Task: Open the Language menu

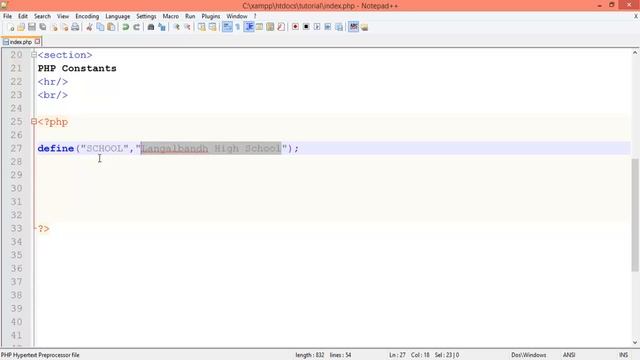Action: pos(118,16)
